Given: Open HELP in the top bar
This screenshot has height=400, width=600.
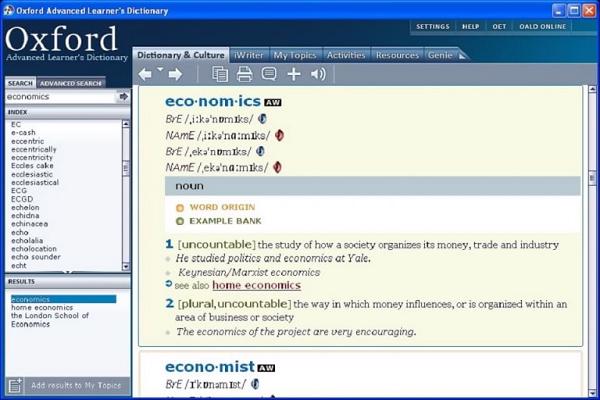Looking at the screenshot, I should pyautogui.click(x=470, y=26).
